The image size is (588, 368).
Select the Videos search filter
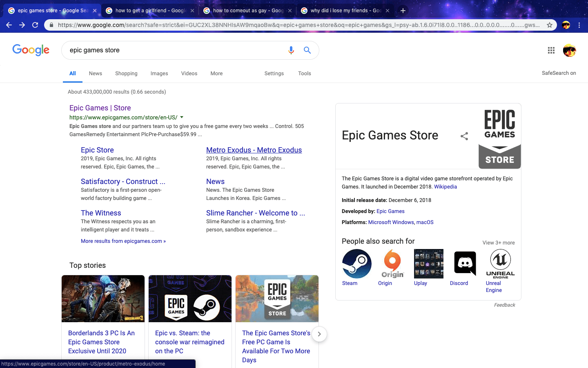tap(189, 74)
